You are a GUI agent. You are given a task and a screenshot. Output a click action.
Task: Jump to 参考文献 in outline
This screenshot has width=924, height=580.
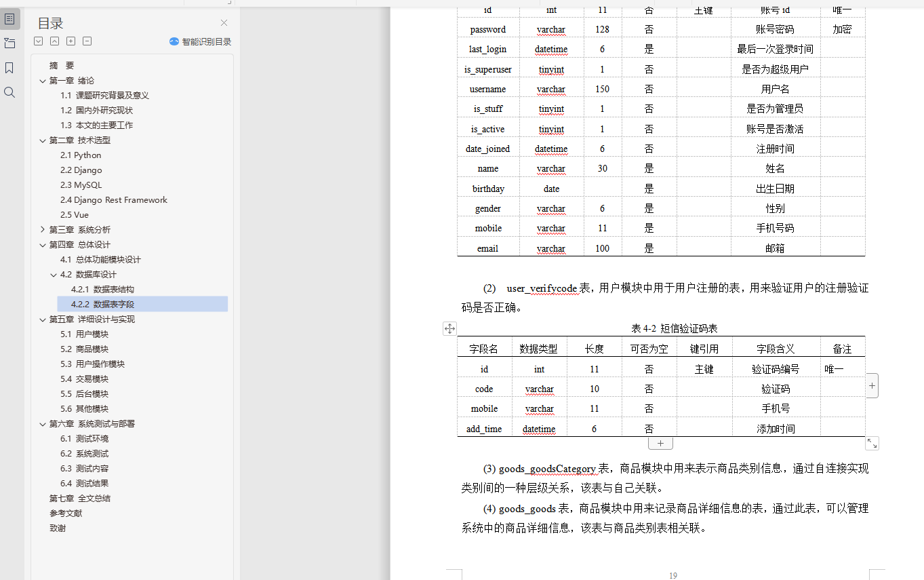(66, 514)
